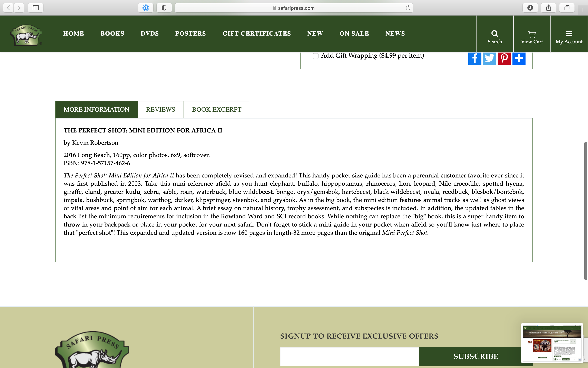
Task: Open the My Account hamburger menu
Action: pos(569,37)
